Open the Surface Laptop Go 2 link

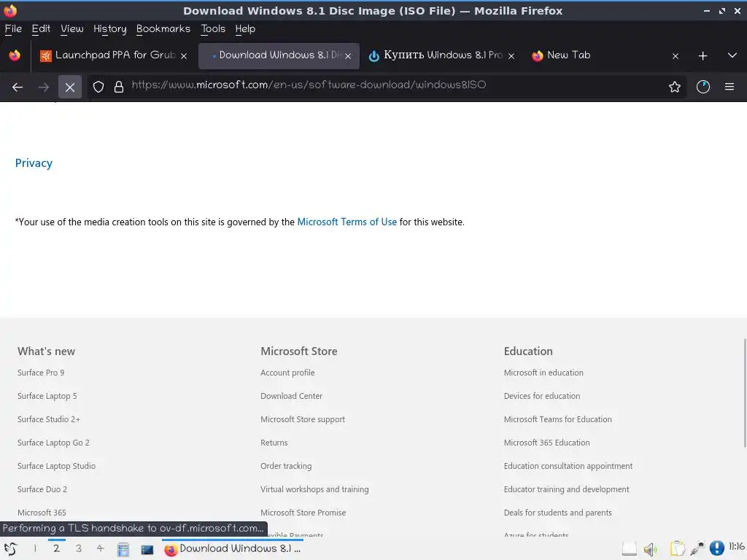53,443
